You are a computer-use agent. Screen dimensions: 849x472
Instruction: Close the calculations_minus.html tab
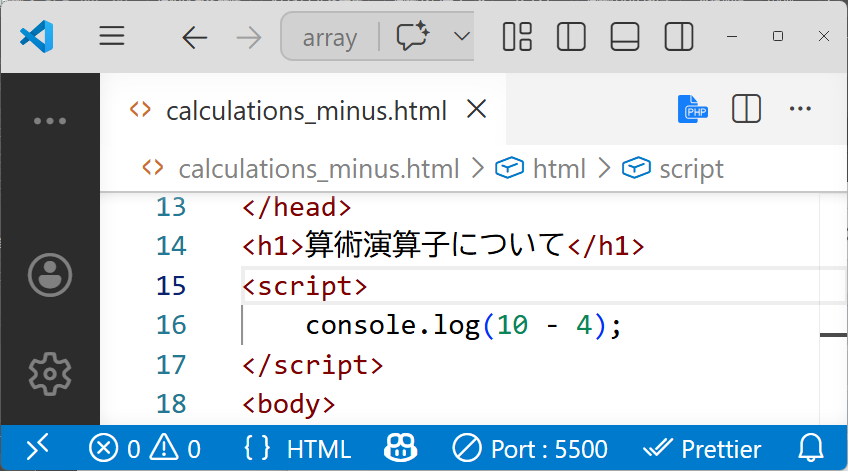coord(476,110)
